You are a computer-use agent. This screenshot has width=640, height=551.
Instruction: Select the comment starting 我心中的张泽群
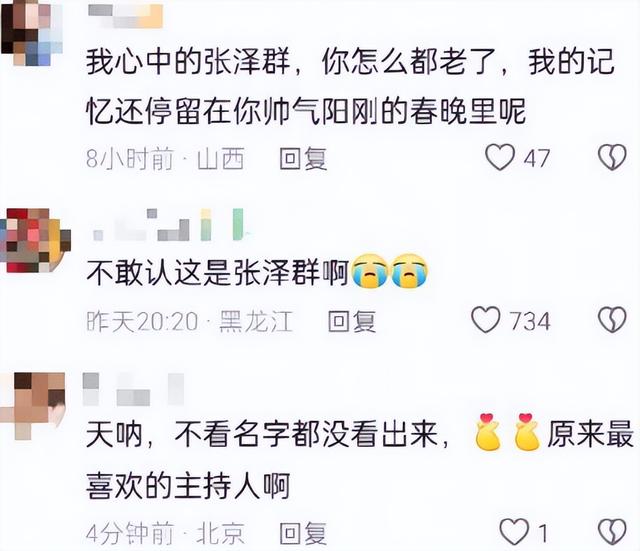point(350,87)
